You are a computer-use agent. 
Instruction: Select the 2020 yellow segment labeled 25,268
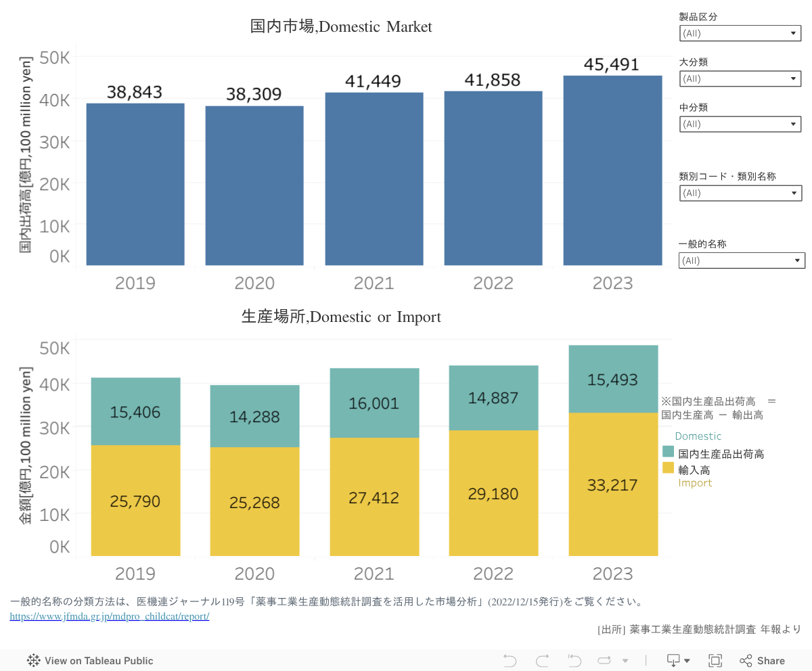pos(254,502)
